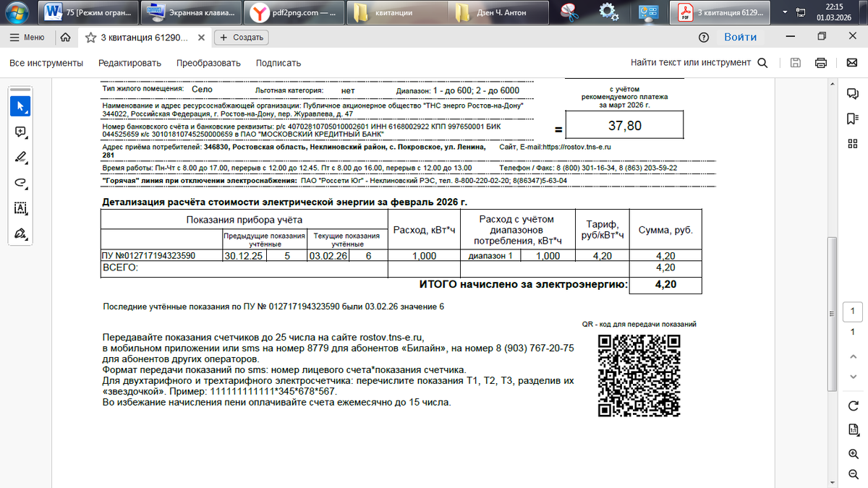Click the 03.02.26 current reading date cell
The width and height of the screenshot is (868, 488).
click(x=328, y=255)
